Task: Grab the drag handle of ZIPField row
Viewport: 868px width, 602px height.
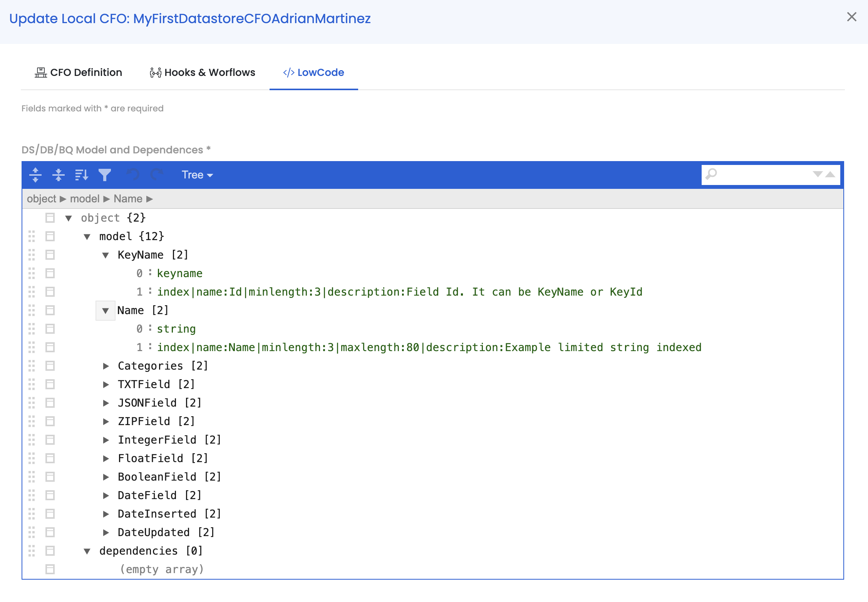Action: 32,421
